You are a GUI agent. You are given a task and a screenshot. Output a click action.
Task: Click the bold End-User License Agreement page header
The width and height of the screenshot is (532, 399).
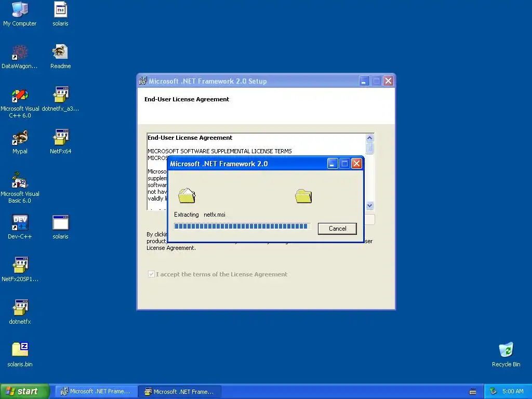click(187, 99)
